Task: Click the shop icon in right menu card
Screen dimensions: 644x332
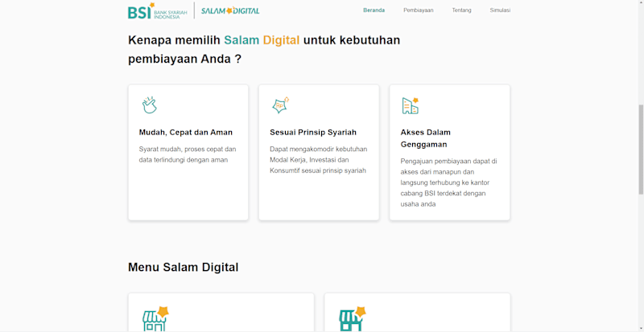Action: click(352, 318)
